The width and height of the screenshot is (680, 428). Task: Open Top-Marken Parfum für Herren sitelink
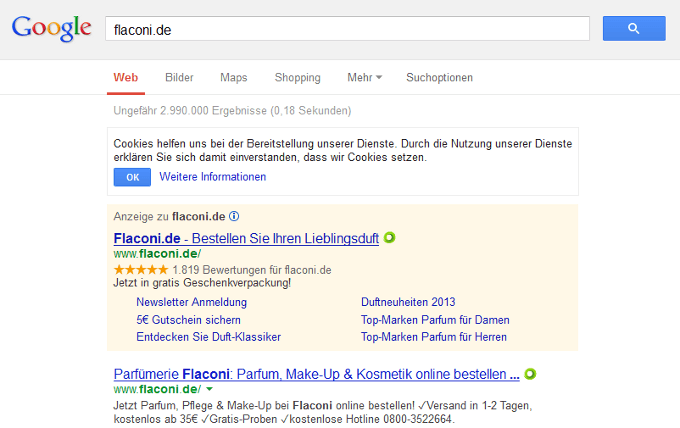click(x=434, y=337)
